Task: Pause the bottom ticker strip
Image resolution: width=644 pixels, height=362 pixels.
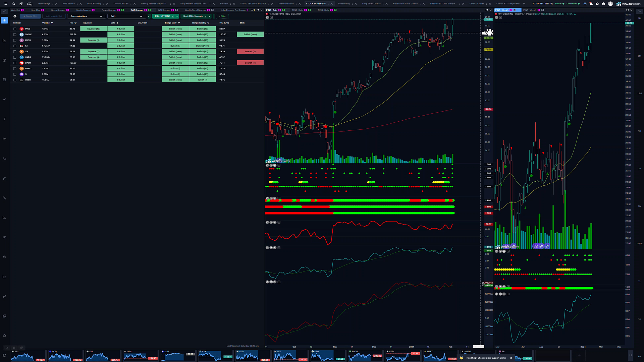Action: tap(14, 348)
